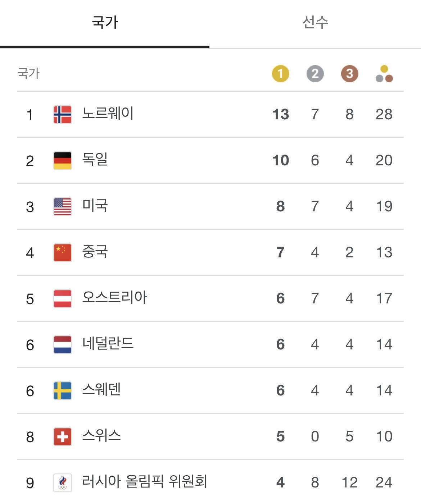Click the Austria flag icon
421x504 pixels.
(x=63, y=299)
